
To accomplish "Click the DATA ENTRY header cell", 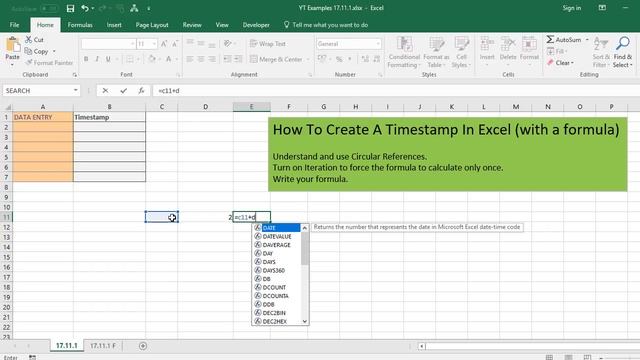I will [x=43, y=117].
